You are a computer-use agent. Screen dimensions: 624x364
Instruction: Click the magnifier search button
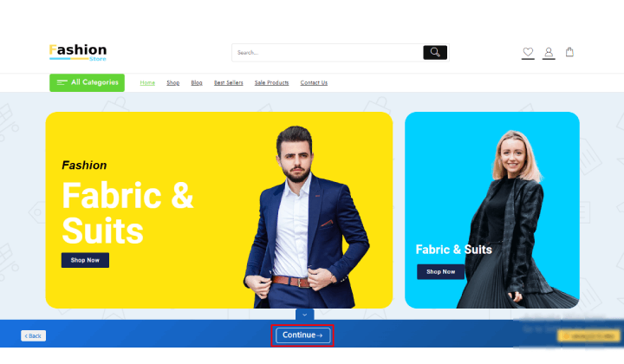point(435,53)
